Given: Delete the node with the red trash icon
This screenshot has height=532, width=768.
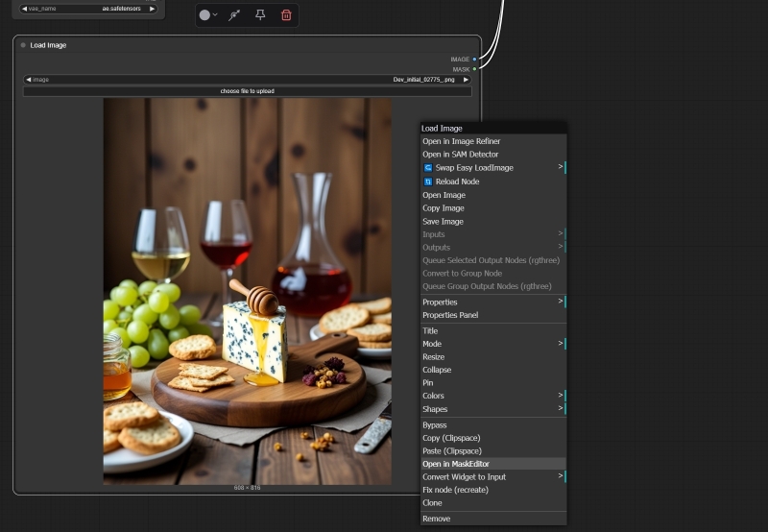Looking at the screenshot, I should click(286, 15).
